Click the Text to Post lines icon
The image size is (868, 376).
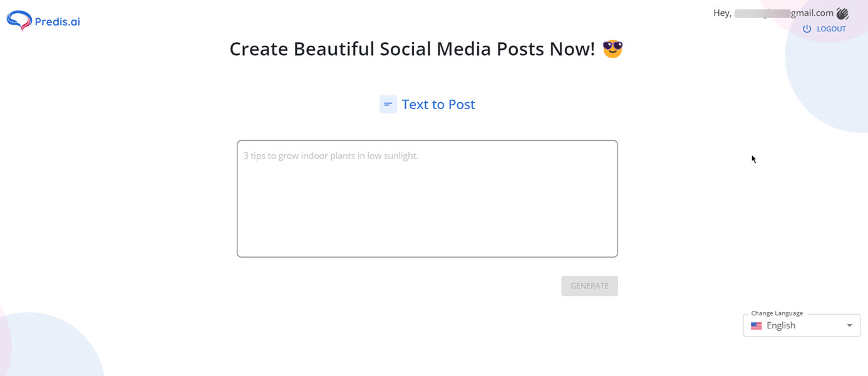(388, 105)
